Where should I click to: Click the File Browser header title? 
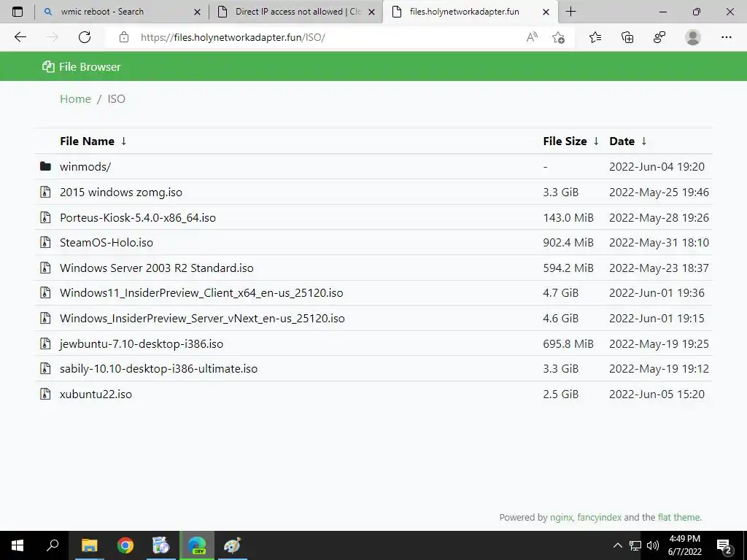tap(90, 66)
